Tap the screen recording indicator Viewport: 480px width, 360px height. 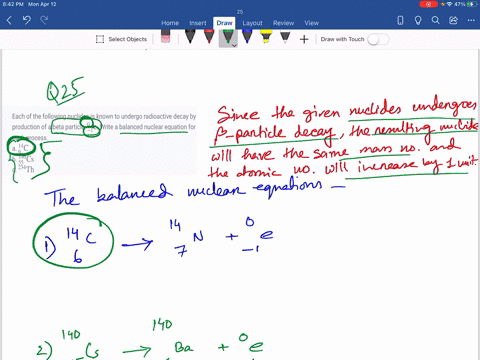(x=429, y=4)
